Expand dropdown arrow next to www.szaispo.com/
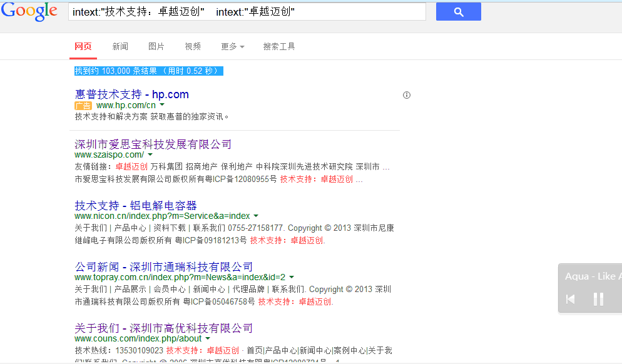Image resolution: width=622 pixels, height=364 pixels. (x=150, y=154)
